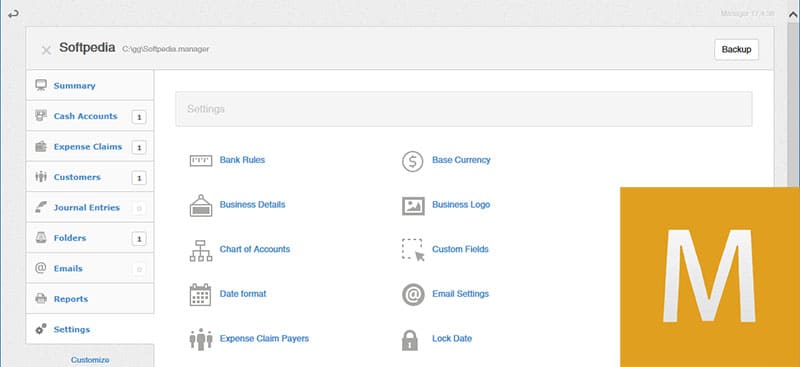Click the Cash Accounts count badge
Screen dimensions: 800x367
pyautogui.click(x=139, y=117)
